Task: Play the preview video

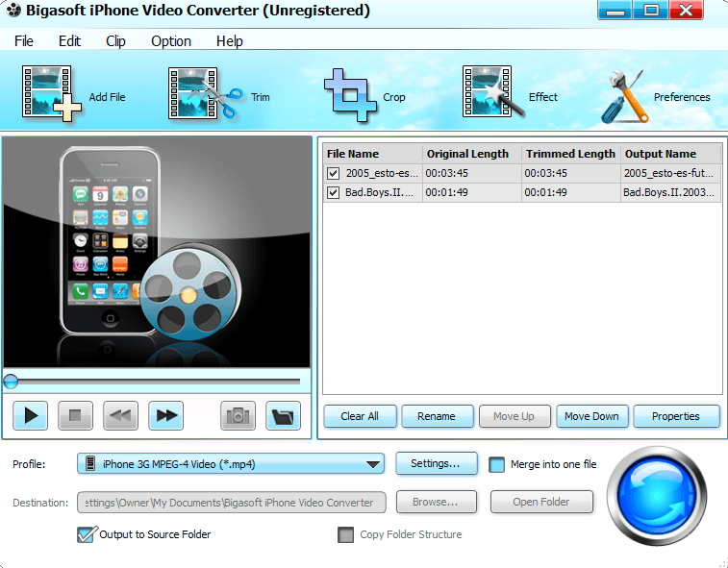Action: (30, 416)
